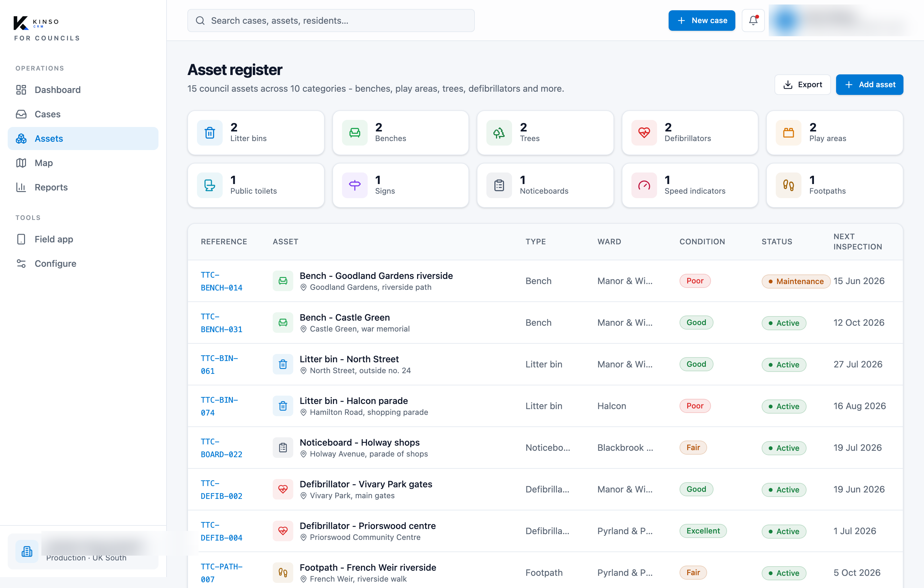The height and width of the screenshot is (588, 924).
Task: Click 'Halcon' ward cell
Action: pyautogui.click(x=612, y=406)
